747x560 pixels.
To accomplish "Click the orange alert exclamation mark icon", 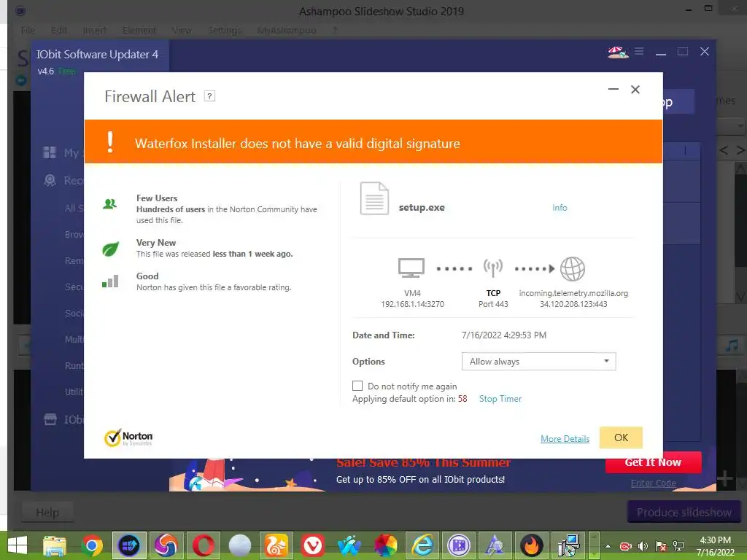I will [110, 142].
